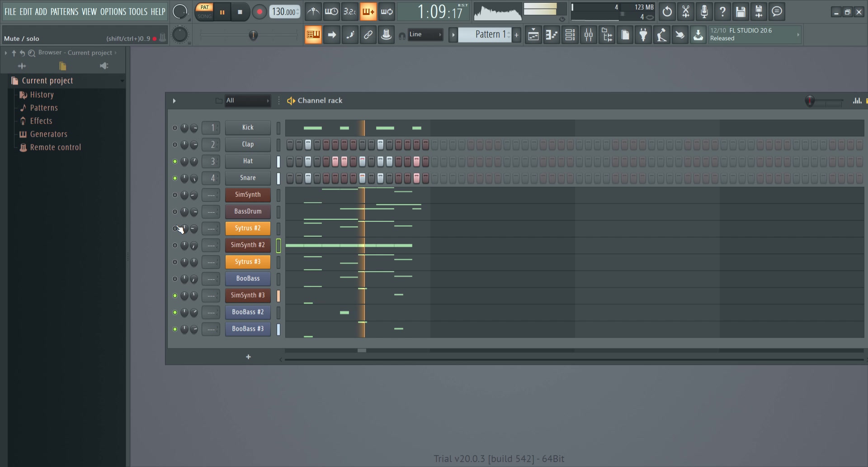Open the Playlist view

533,35
